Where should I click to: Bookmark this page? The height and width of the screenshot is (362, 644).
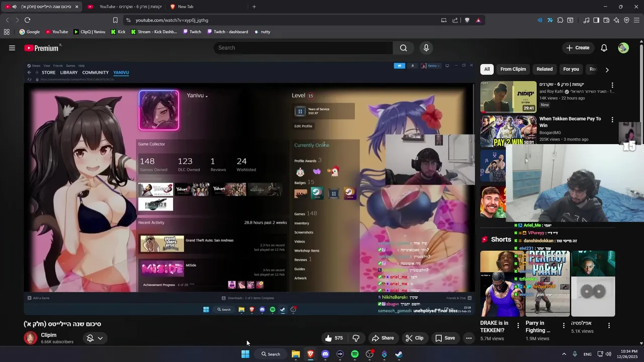coord(115,20)
